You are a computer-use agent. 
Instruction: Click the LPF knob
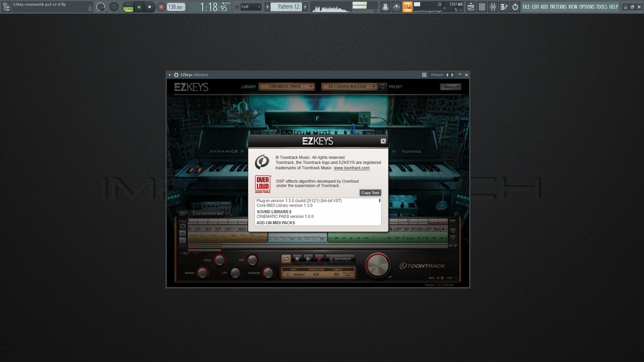point(236,272)
